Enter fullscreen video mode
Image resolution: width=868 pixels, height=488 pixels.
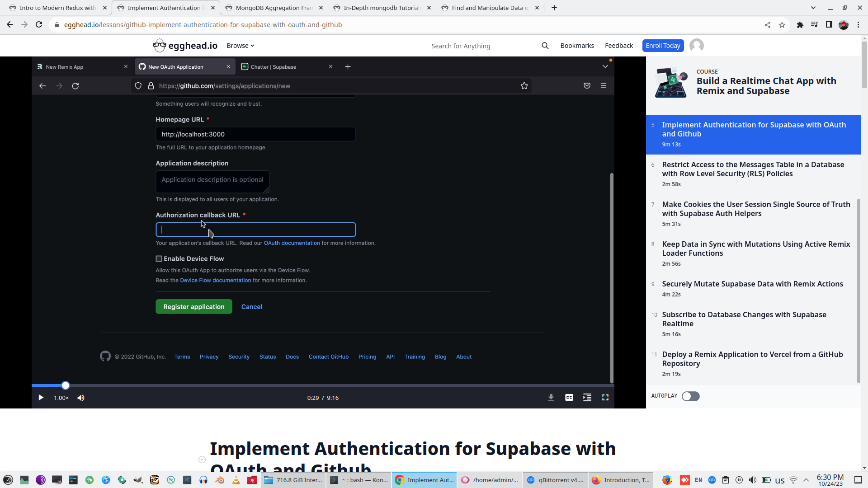605,398
